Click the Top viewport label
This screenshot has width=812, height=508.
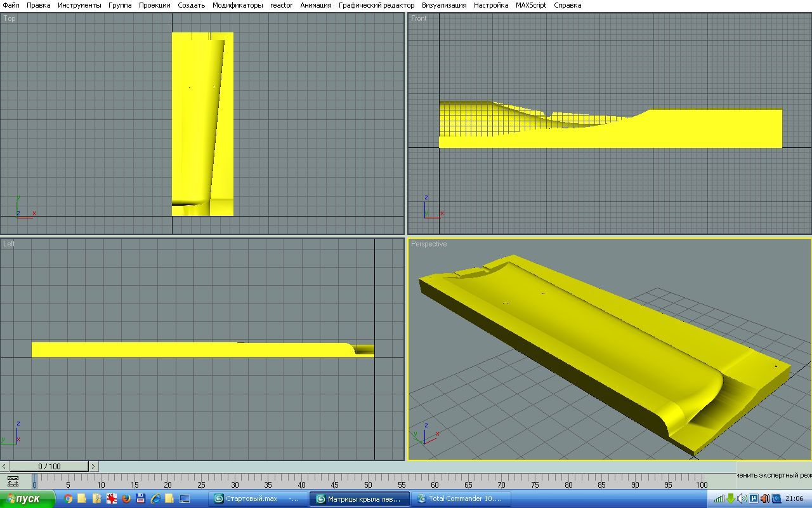coord(10,18)
